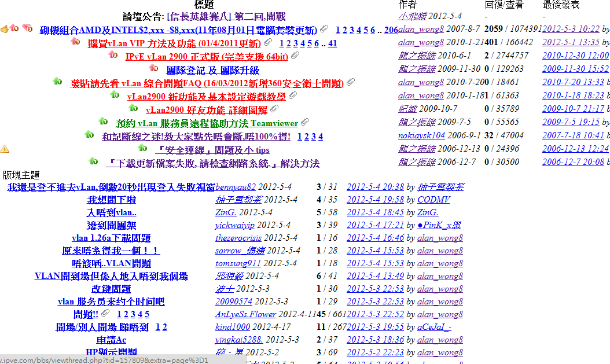Open thread 開場/別人開場 睇唔到
This screenshot has height=364, width=610.
(x=102, y=327)
